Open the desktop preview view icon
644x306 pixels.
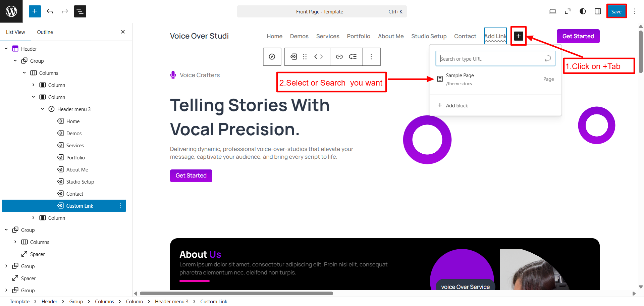pos(552,11)
